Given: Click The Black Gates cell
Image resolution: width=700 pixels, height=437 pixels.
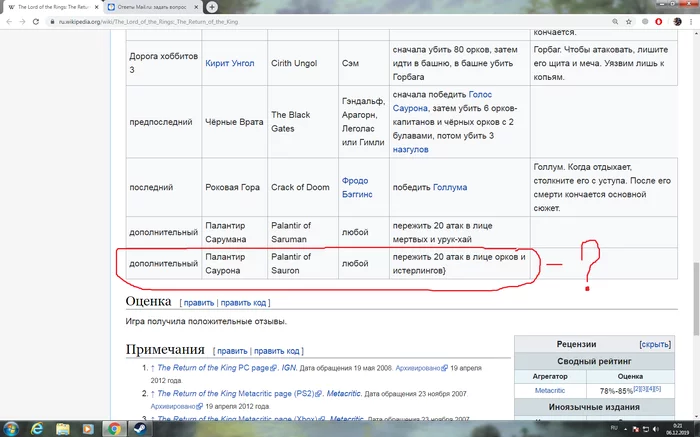Looking at the screenshot, I should tap(303, 121).
